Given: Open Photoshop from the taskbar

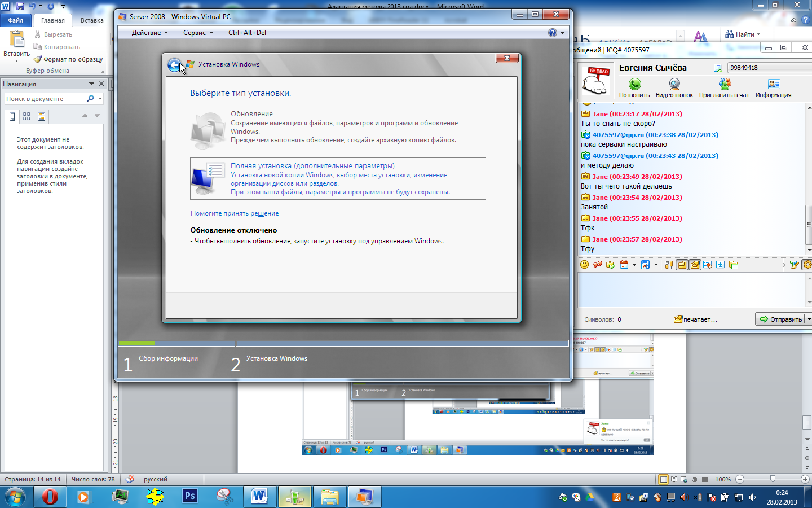Looking at the screenshot, I should click(x=190, y=497).
